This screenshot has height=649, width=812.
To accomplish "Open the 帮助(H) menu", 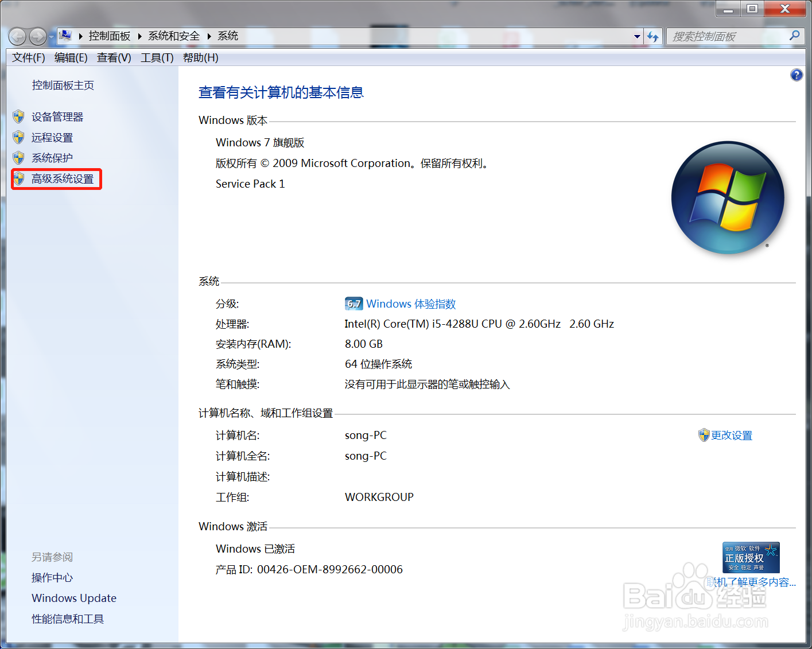I will pyautogui.click(x=201, y=57).
